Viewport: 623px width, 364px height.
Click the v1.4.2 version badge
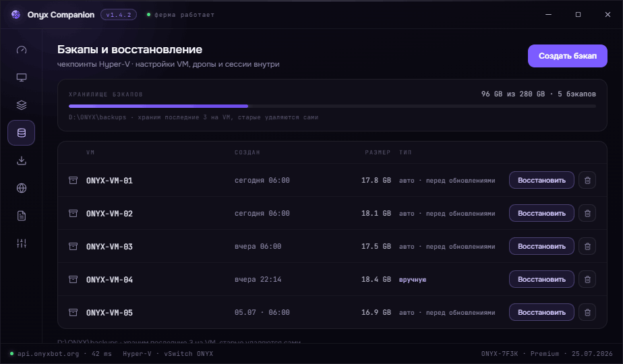click(x=119, y=15)
